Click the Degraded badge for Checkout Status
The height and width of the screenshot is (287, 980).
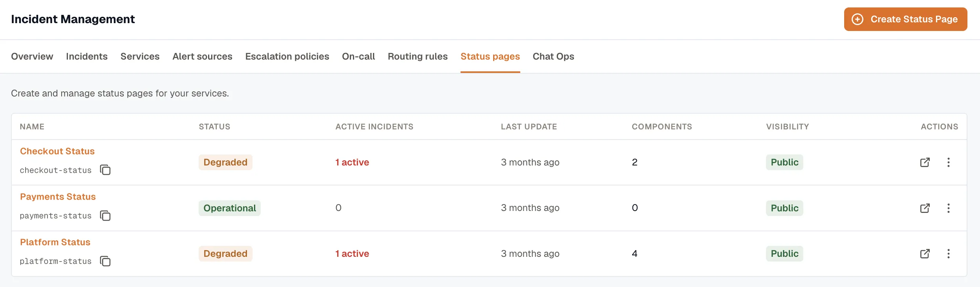pyautogui.click(x=225, y=162)
